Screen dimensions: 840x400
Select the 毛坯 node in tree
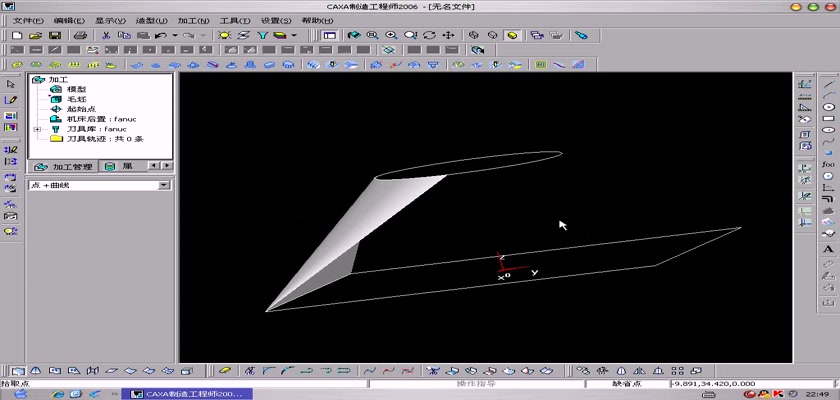point(76,99)
